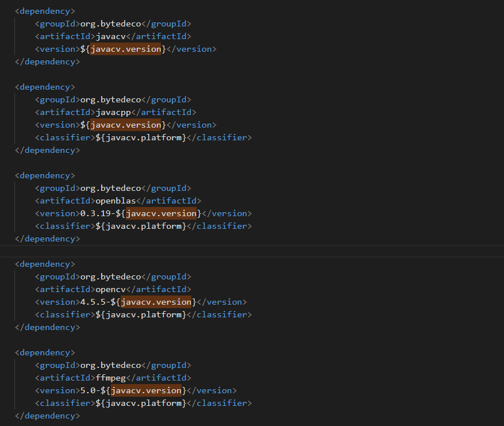Click closing </dependency> tag after javacv block
This screenshot has width=504, height=426.
pos(47,62)
